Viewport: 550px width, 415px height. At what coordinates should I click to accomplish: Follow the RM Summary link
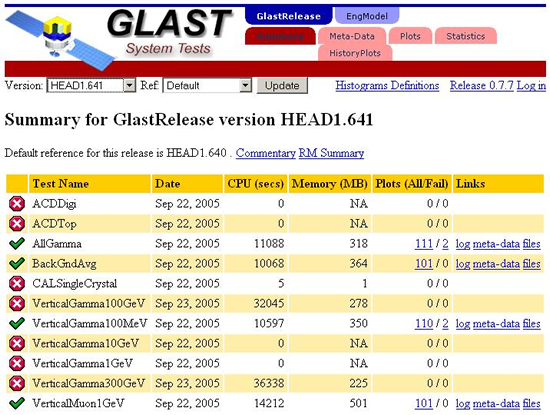click(331, 153)
